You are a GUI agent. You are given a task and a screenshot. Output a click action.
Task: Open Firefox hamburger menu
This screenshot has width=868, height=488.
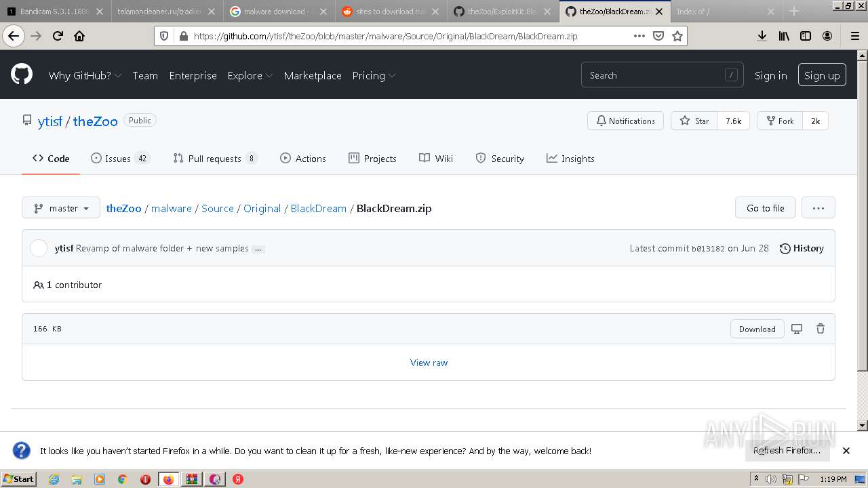pos(854,36)
